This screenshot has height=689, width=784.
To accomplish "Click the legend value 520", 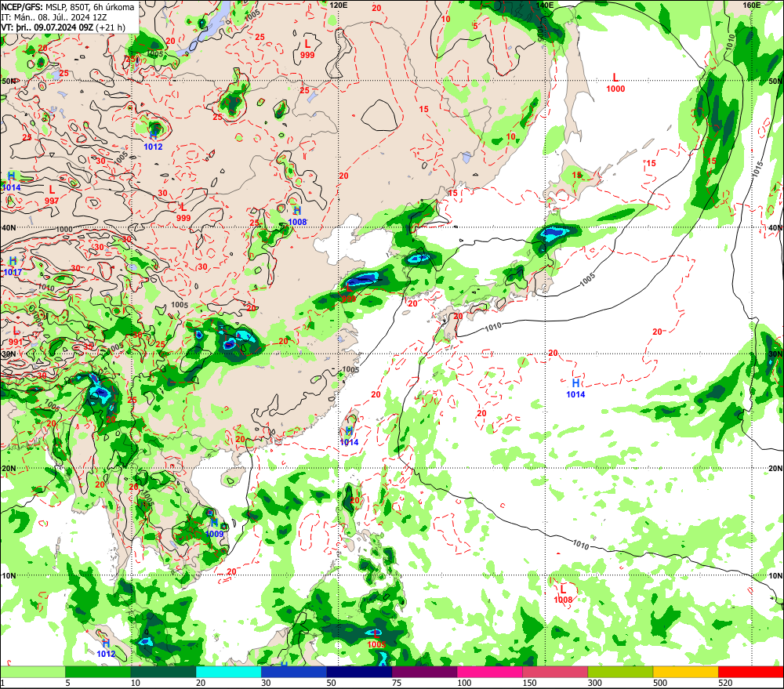I will point(725,683).
